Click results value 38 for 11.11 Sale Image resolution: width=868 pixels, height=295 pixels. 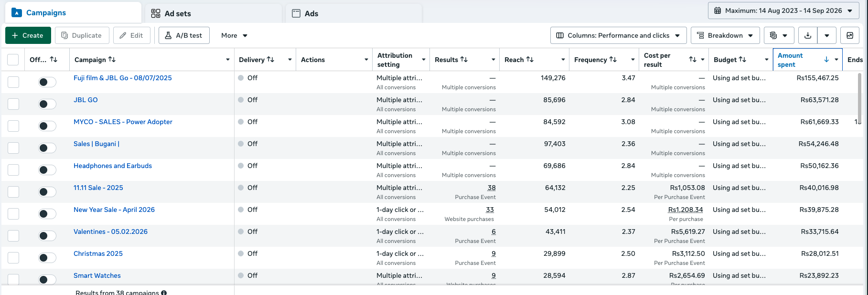click(x=492, y=188)
